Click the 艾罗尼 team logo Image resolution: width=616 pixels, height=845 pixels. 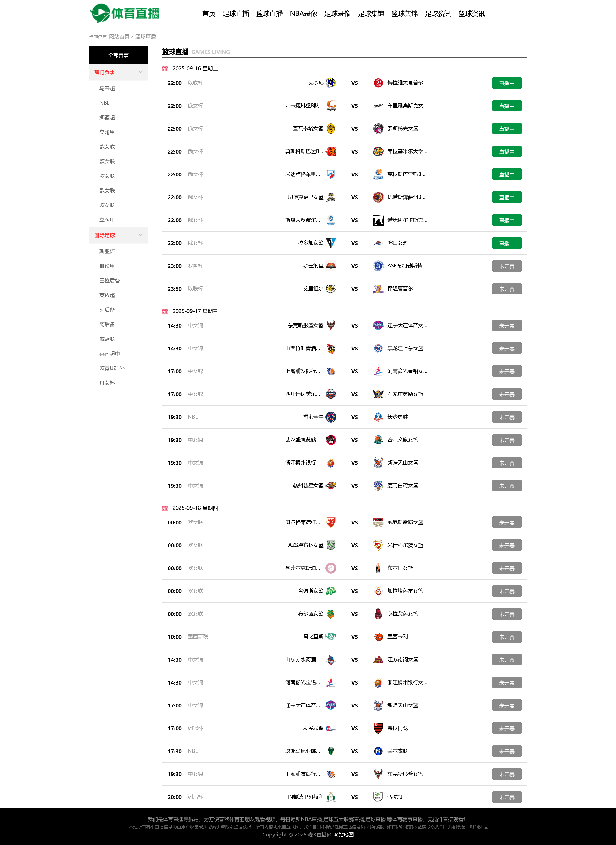(331, 83)
